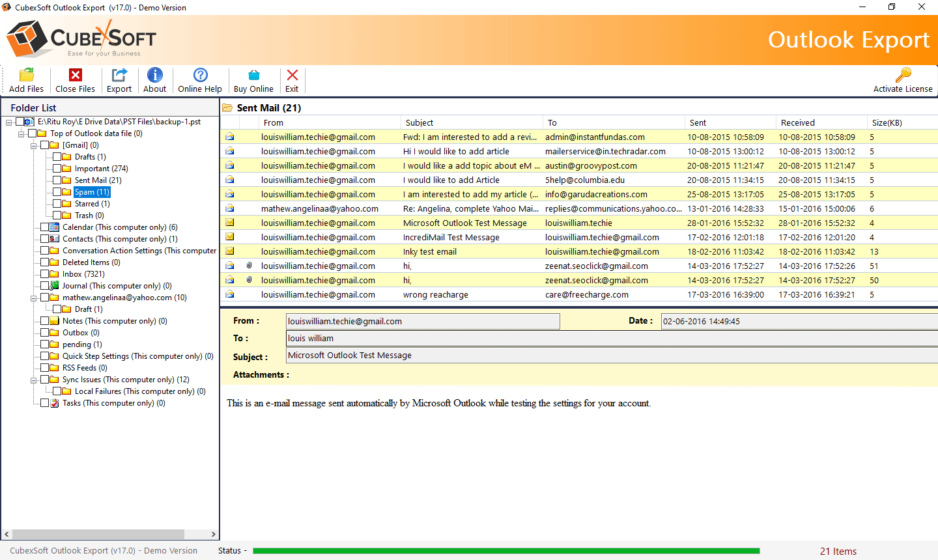Collapse the mathew.angelinaa@yahoo.com node
938x560 pixels.
point(33,298)
